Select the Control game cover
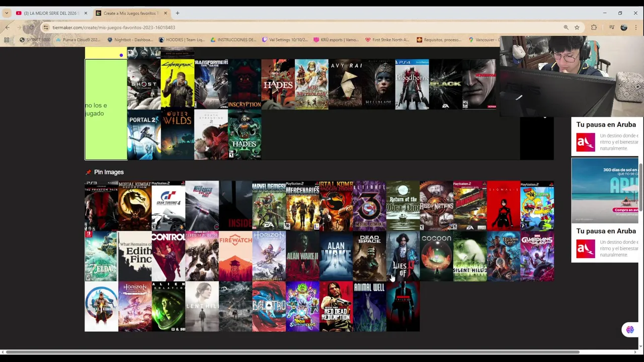 [x=169, y=256]
